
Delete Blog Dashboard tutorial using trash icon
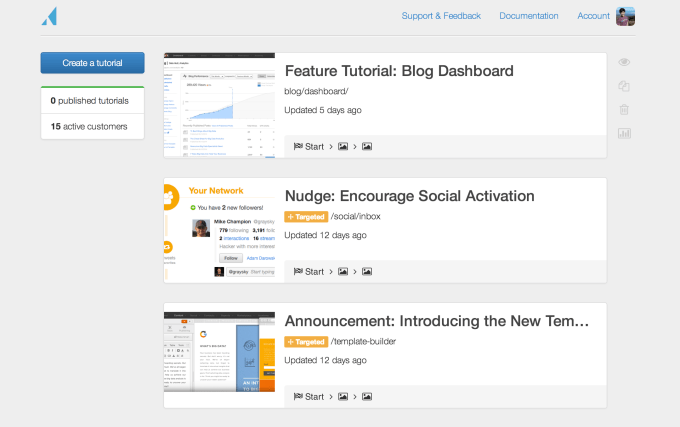point(624,110)
